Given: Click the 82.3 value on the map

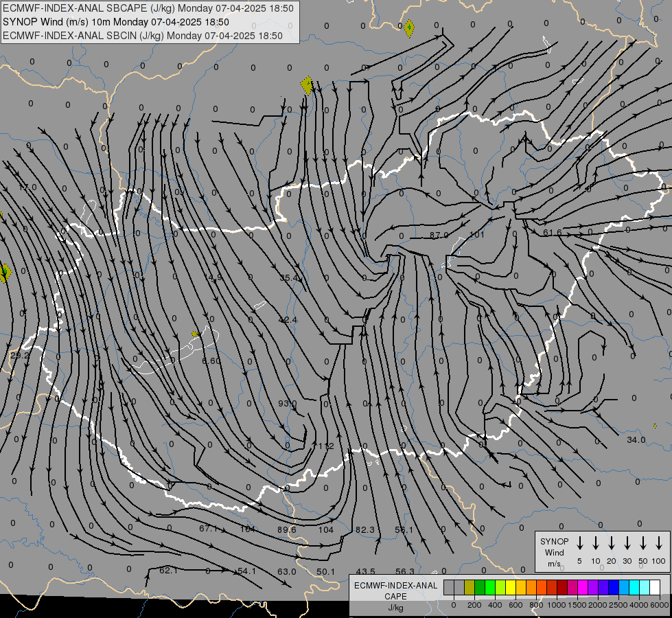Looking at the screenshot, I should 365,529.
